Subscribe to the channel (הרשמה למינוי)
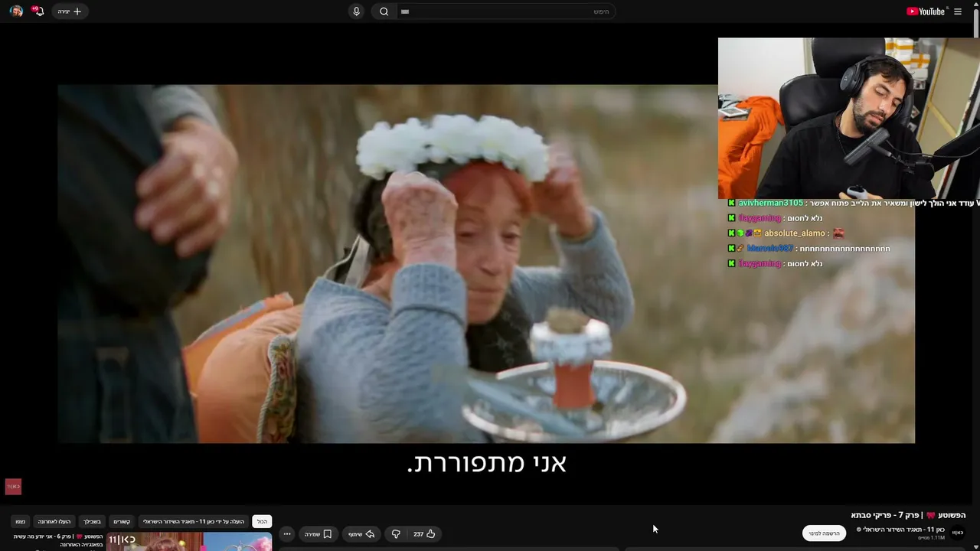This screenshot has width=980, height=551. pos(824,533)
